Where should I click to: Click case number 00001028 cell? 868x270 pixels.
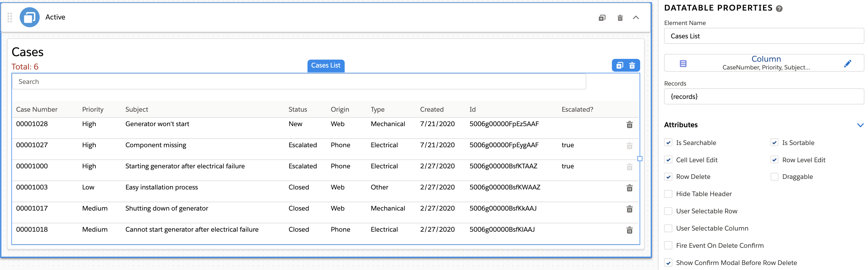point(32,124)
